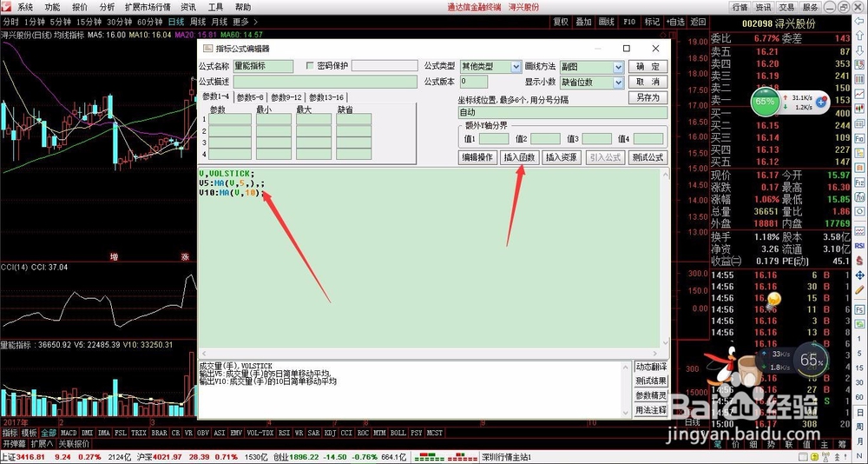Open the 显示小数 dropdown
Screen dimensions: 868x464
[618, 82]
